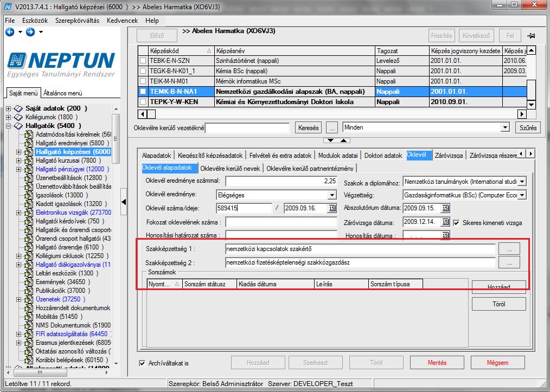This screenshot has height=392, width=550.
Task: Open calendar for Oklevél száma/ideje date
Action: [332, 208]
